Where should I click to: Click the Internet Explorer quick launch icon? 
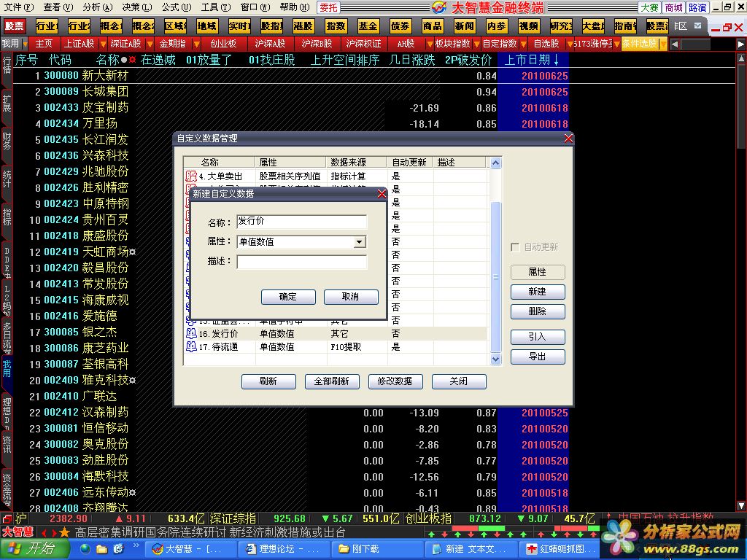click(x=85, y=549)
